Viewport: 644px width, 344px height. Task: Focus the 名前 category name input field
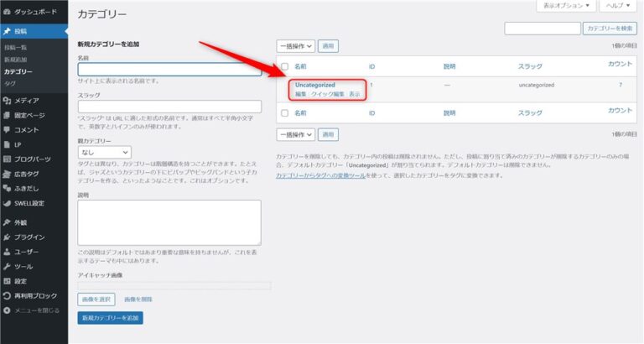pos(169,70)
